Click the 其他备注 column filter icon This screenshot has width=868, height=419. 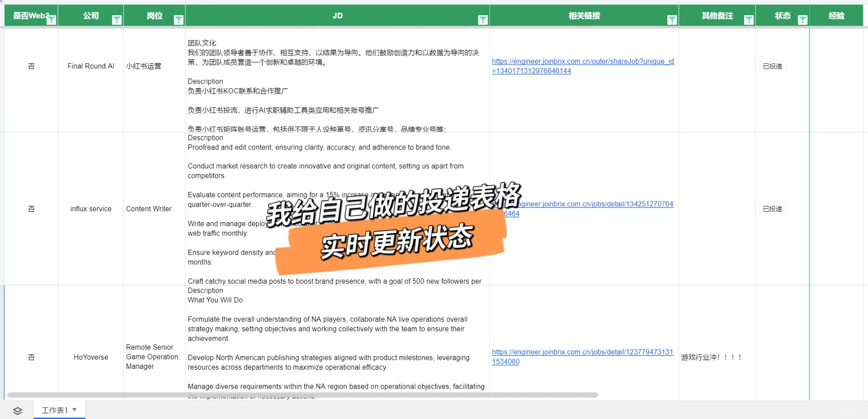pos(749,20)
